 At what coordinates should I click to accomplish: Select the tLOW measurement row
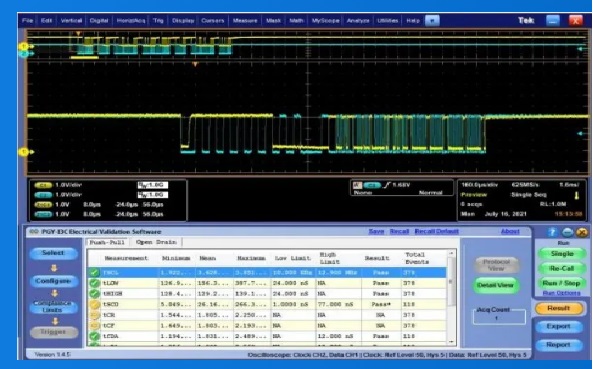click(x=267, y=283)
